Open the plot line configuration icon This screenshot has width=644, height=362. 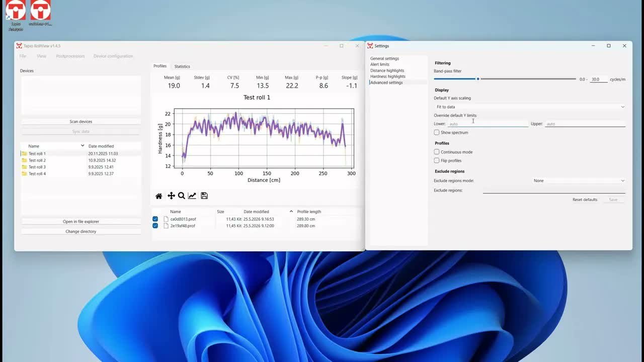click(192, 196)
